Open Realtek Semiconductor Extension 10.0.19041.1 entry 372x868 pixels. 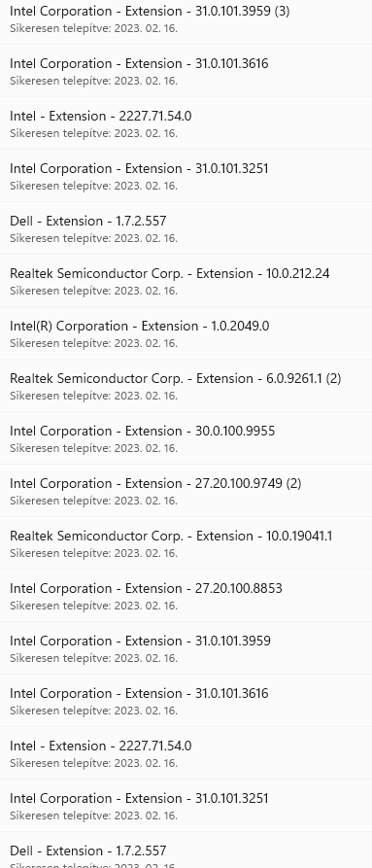point(186,543)
